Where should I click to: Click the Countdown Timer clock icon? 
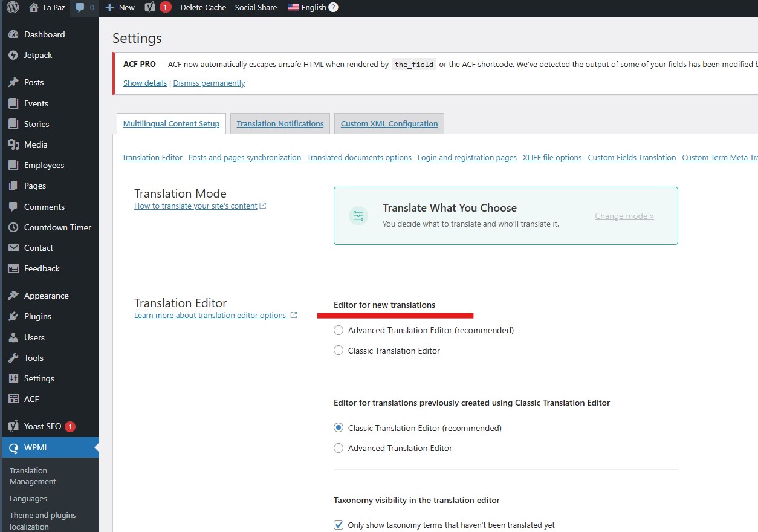pos(13,228)
